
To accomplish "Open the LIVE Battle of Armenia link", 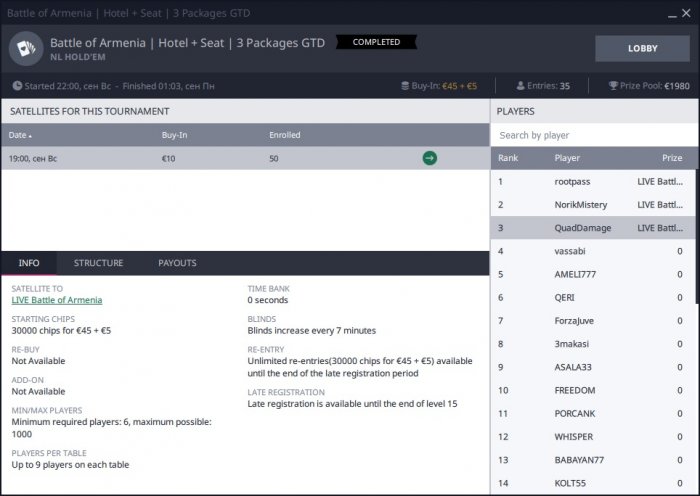I will [56, 300].
